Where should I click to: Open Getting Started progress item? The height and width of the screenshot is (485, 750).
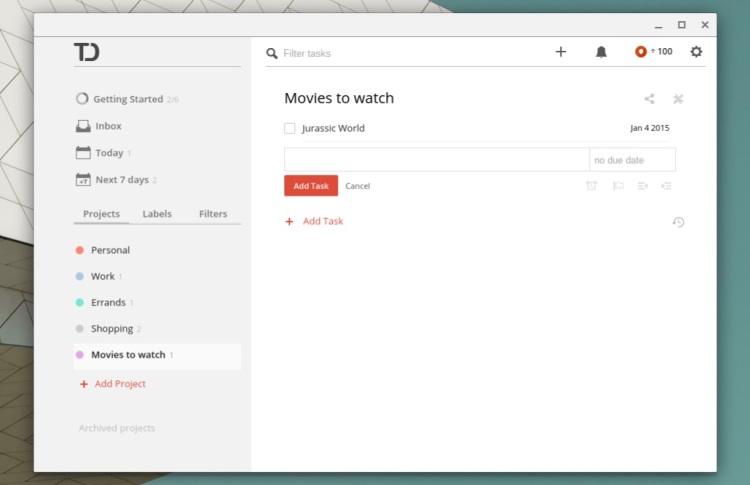click(x=127, y=99)
